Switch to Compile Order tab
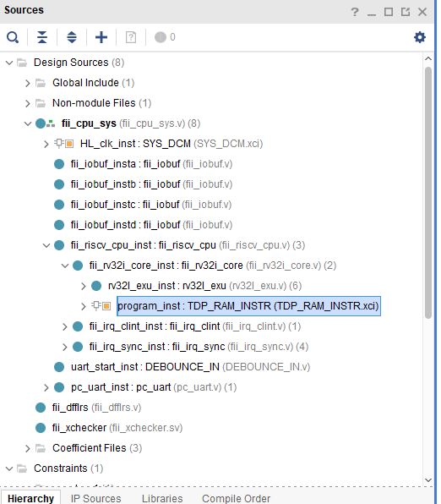 [x=236, y=498]
